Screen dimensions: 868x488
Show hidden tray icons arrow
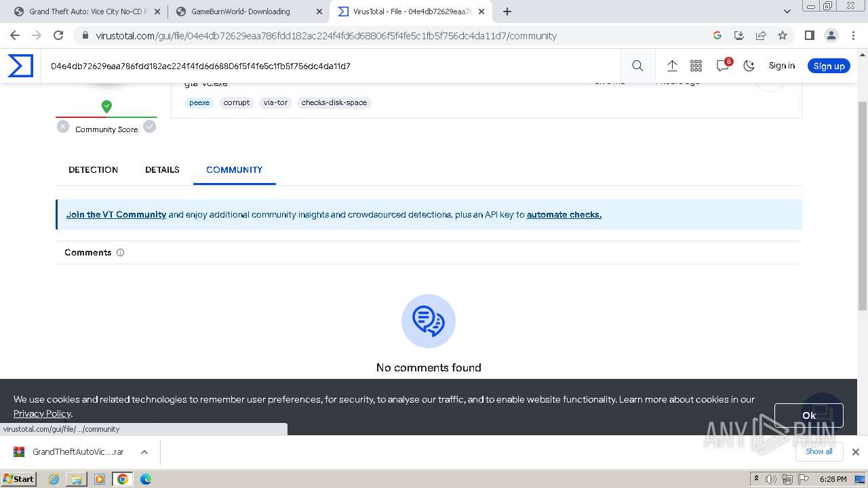click(756, 479)
